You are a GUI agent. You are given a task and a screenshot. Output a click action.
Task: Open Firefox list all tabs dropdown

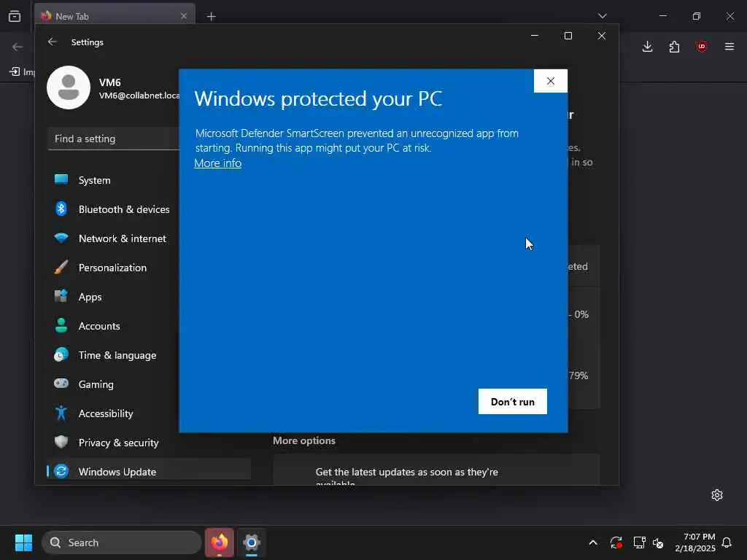pos(602,16)
